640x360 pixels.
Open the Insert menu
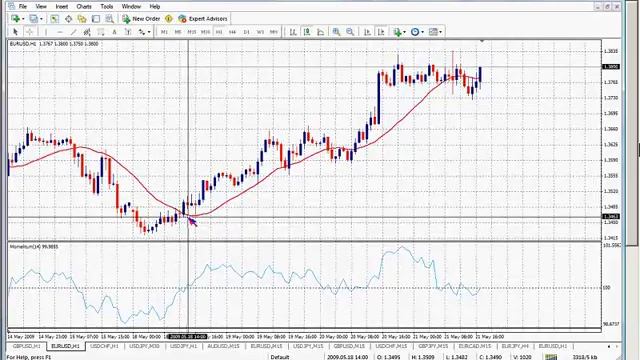click(62, 7)
